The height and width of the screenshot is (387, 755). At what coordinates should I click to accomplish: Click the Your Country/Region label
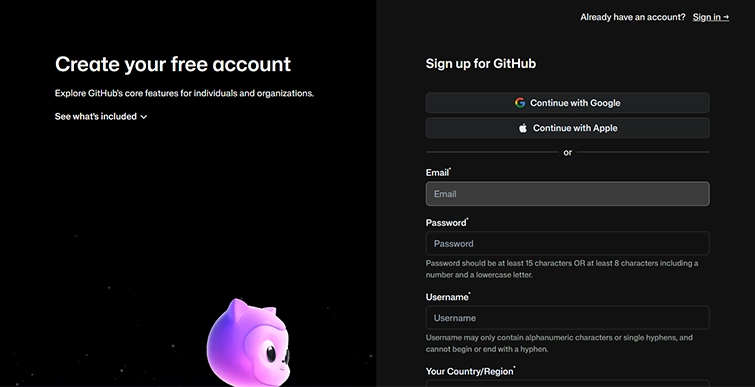point(470,371)
